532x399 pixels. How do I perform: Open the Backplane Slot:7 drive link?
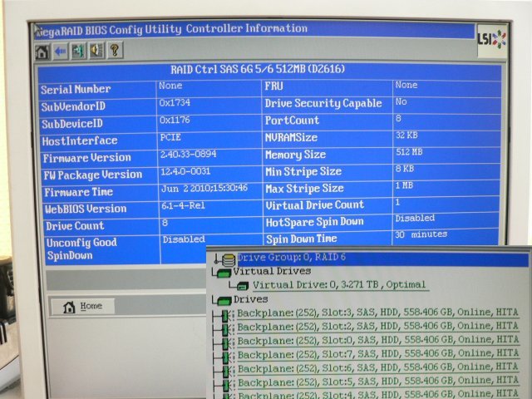[378, 354]
